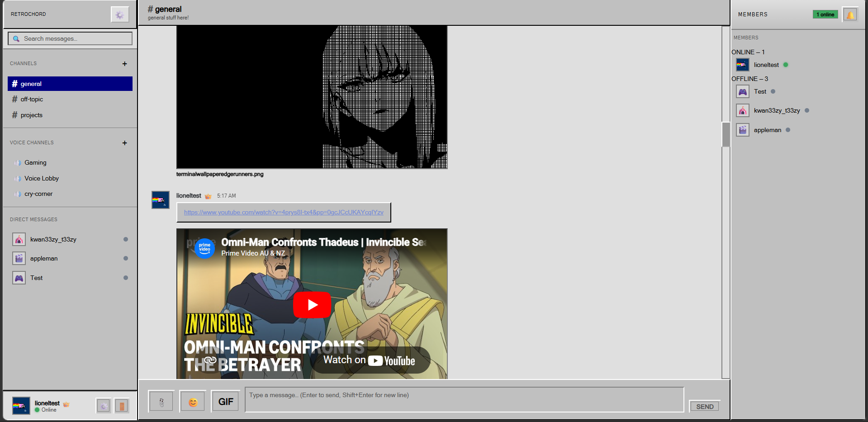The height and width of the screenshot is (422, 868).
Task: Click appleman avatar in direct messages
Action: 19,258
